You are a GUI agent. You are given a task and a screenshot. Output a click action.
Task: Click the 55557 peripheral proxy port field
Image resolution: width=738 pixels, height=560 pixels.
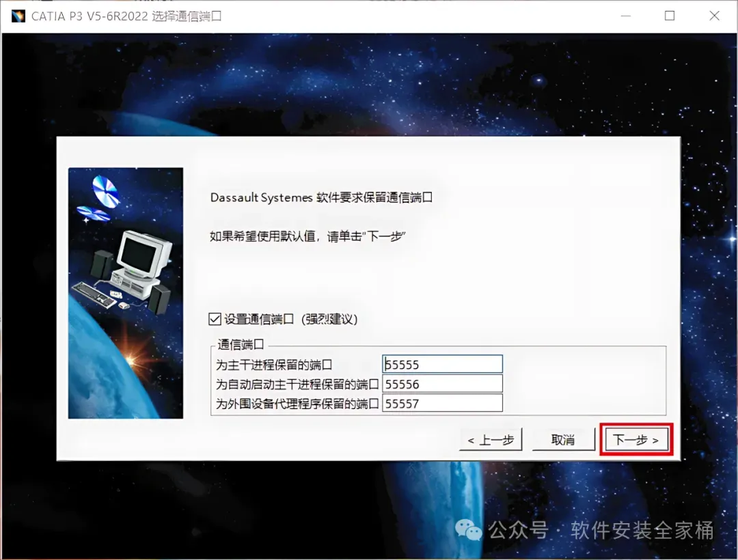coord(442,404)
